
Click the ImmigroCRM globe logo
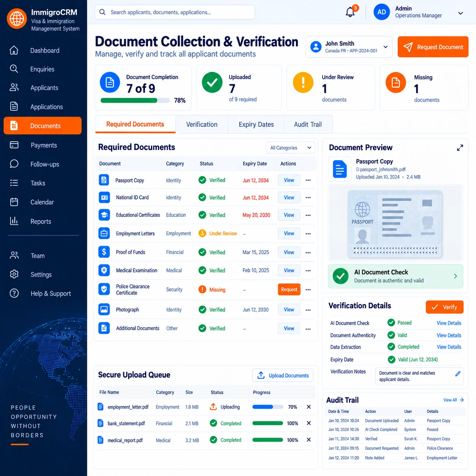pyautogui.click(x=17, y=18)
